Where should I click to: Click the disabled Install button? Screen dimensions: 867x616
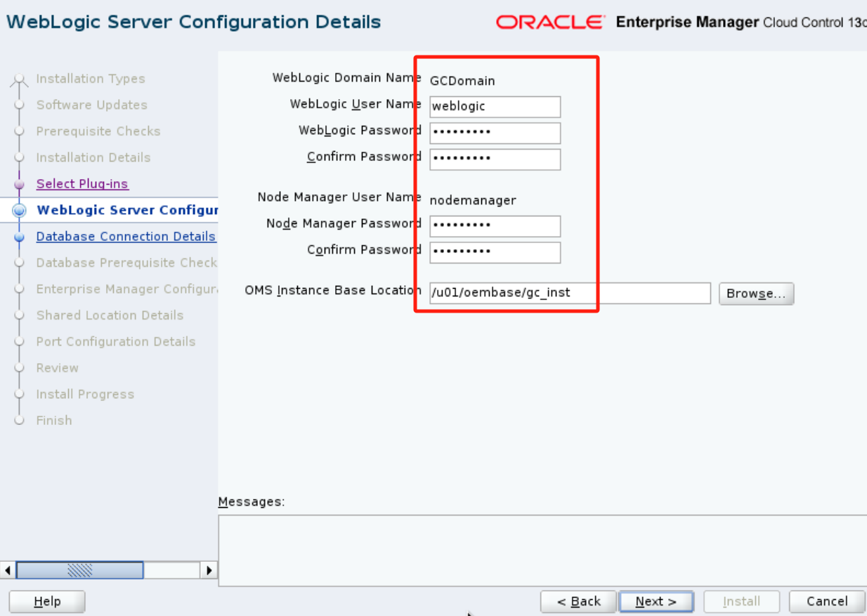coord(741,601)
